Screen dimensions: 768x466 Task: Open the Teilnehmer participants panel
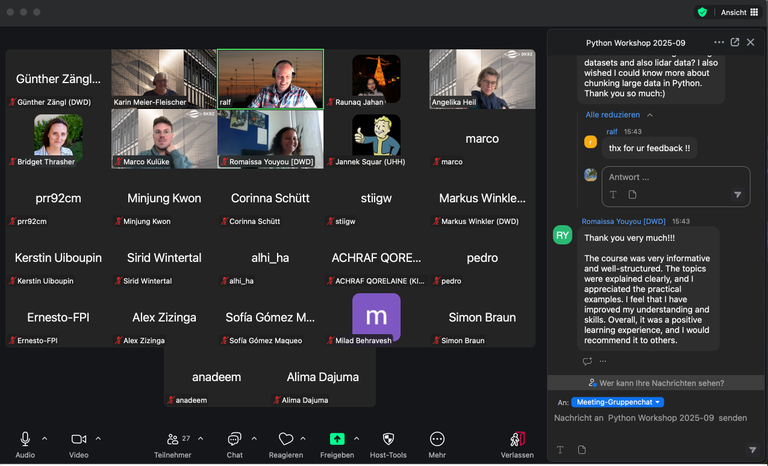[x=173, y=439]
